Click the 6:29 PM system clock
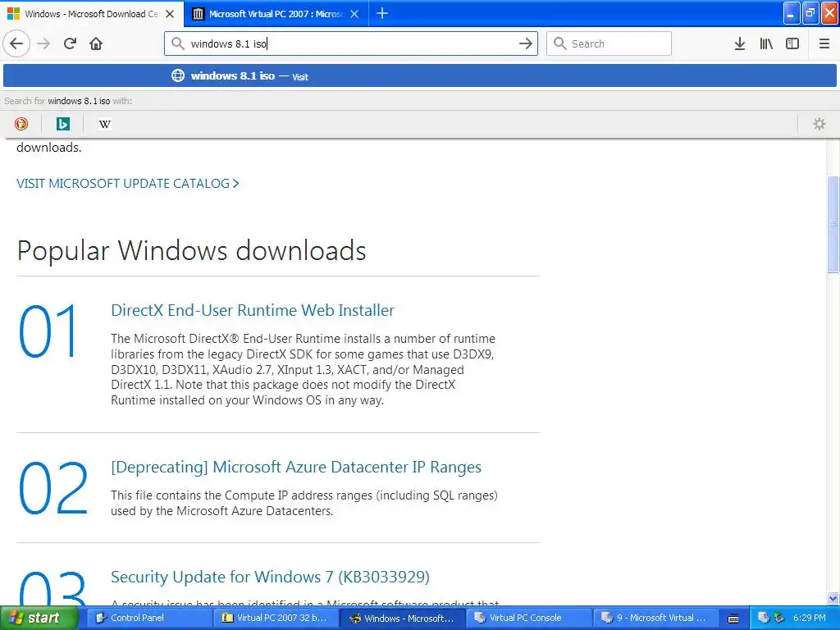 [x=810, y=618]
